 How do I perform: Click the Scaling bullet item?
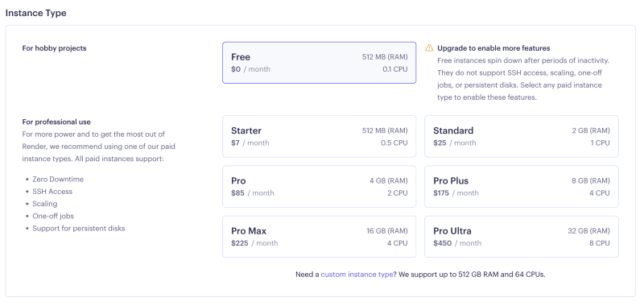(x=45, y=204)
